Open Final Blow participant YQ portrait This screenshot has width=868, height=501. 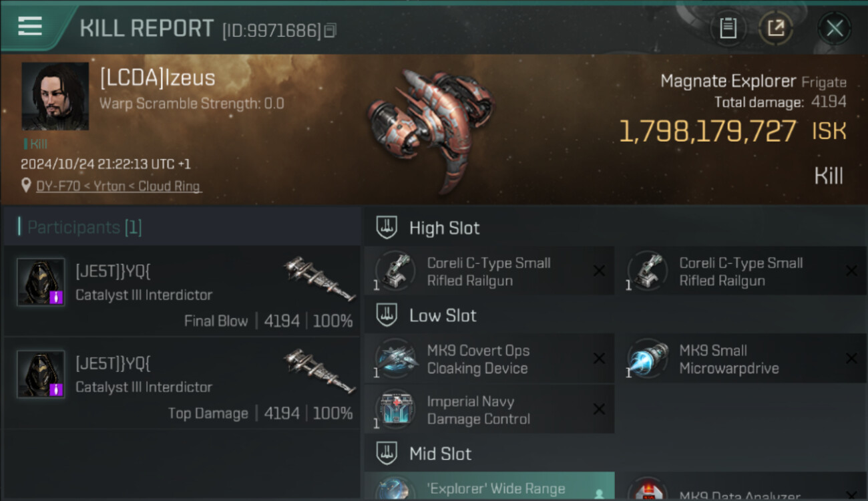pos(41,282)
